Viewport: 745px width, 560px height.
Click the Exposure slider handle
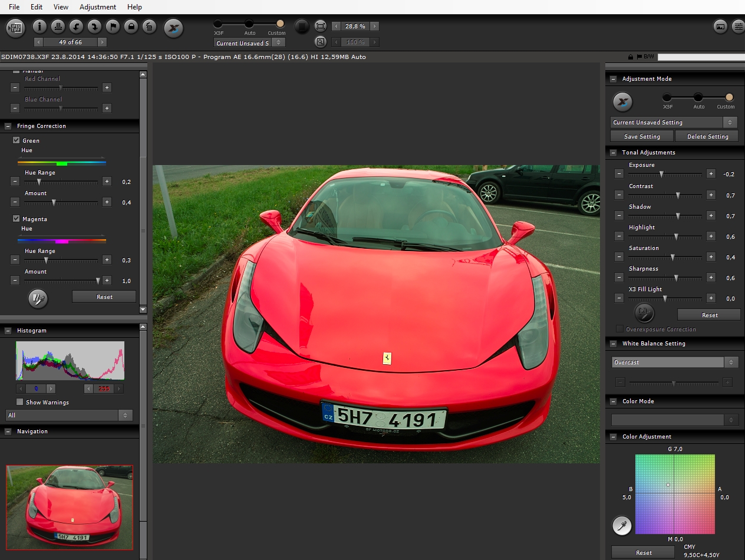661,174
